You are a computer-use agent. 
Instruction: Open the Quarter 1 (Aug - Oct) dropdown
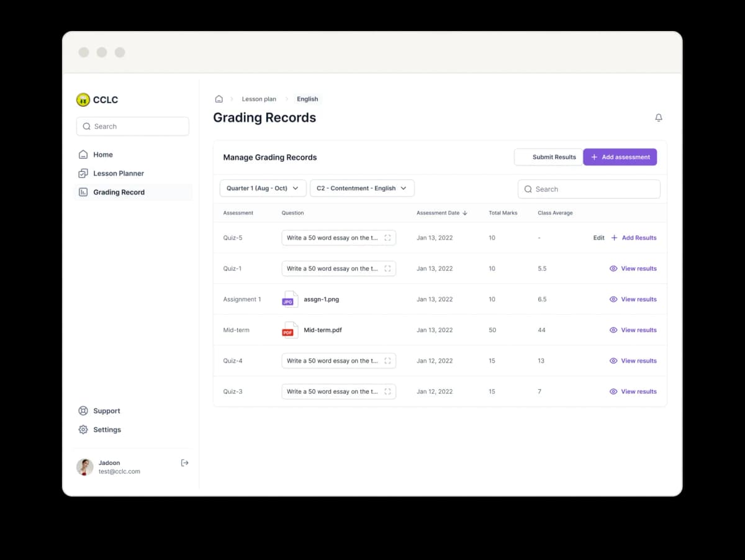(x=263, y=188)
